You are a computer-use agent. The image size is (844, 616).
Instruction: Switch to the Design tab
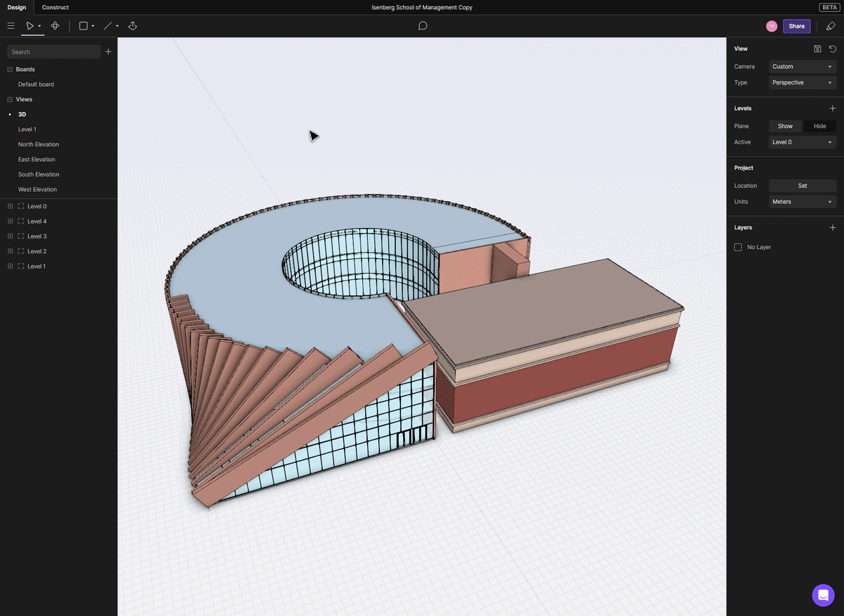point(17,7)
